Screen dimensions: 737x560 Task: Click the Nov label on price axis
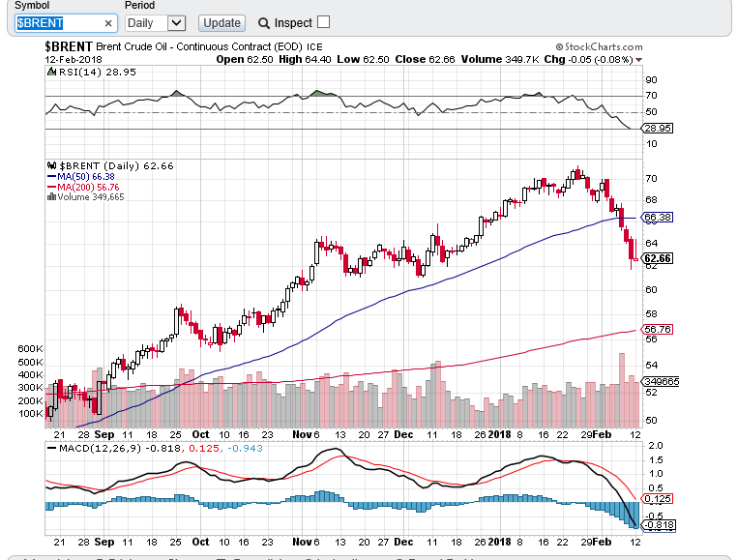302,434
